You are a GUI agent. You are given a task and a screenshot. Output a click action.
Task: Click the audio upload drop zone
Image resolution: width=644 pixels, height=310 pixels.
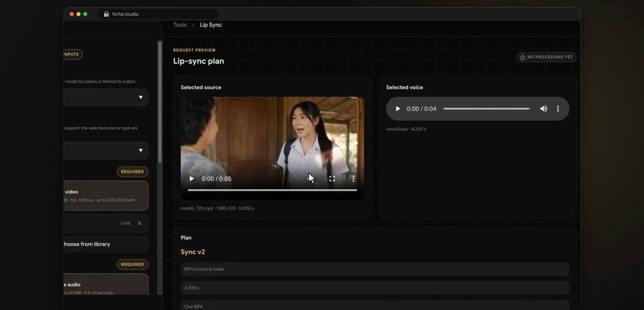tap(106, 284)
